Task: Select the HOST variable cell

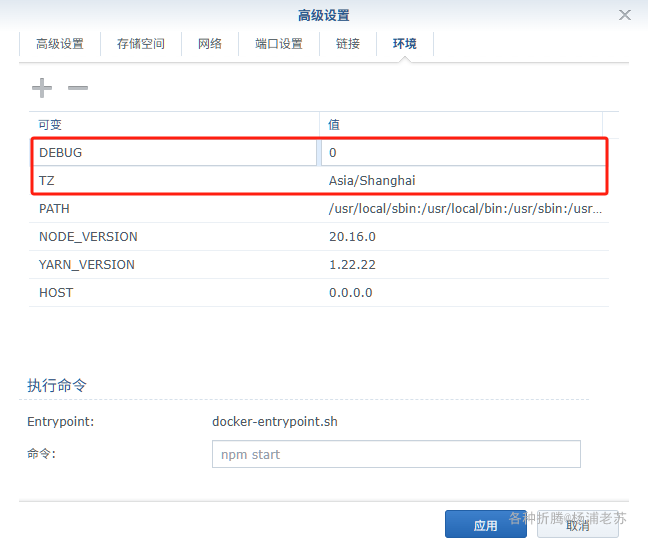Action: (x=174, y=293)
